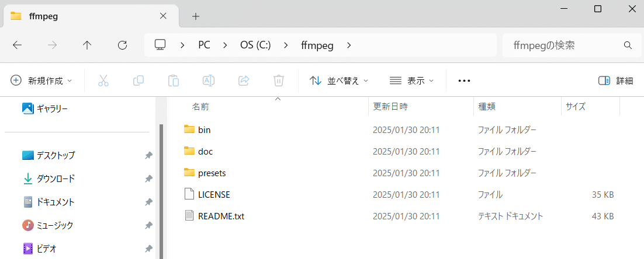Toggle the 詳細 details pane

[x=616, y=80]
